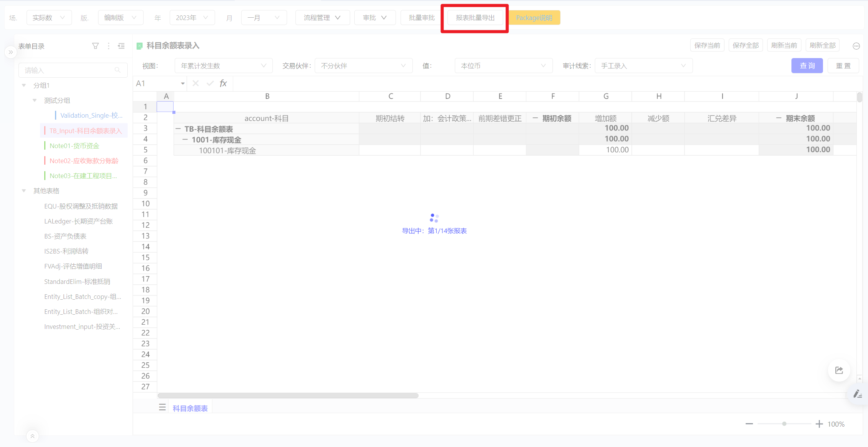Collapse the 1001-库存现金 row group

tap(185, 140)
